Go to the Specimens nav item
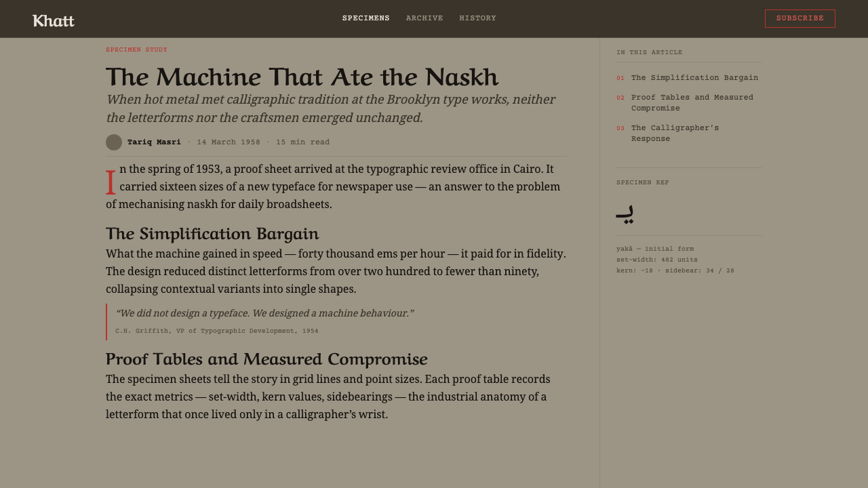 (x=366, y=18)
